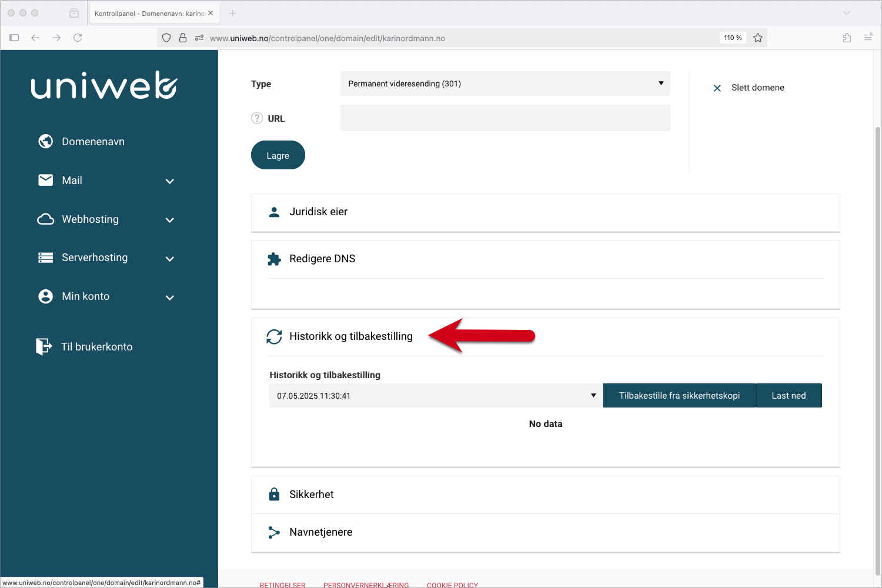Click the URL help question mark icon
Screen dimensions: 882x588
(x=257, y=118)
